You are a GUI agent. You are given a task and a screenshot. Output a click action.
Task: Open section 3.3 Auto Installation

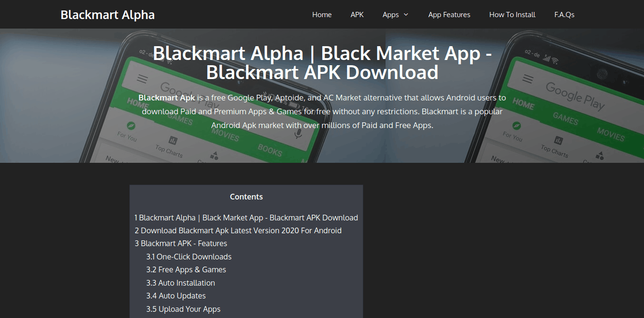pos(180,283)
